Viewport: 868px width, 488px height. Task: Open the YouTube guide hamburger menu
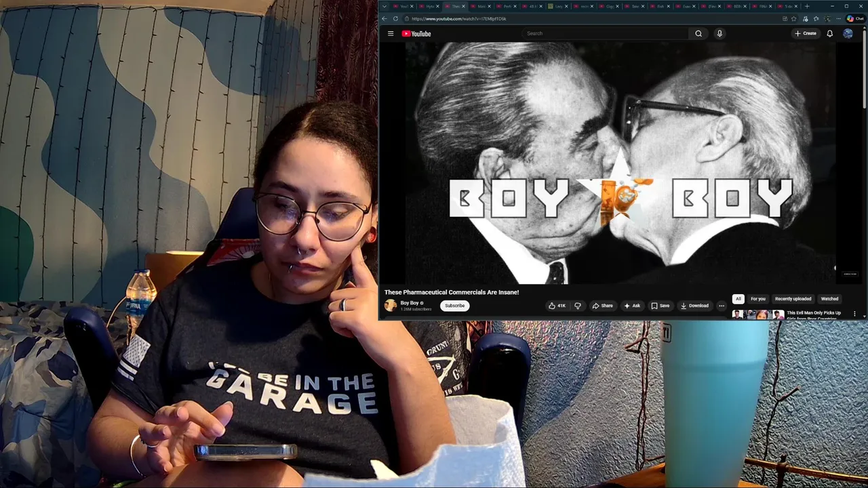(x=391, y=33)
